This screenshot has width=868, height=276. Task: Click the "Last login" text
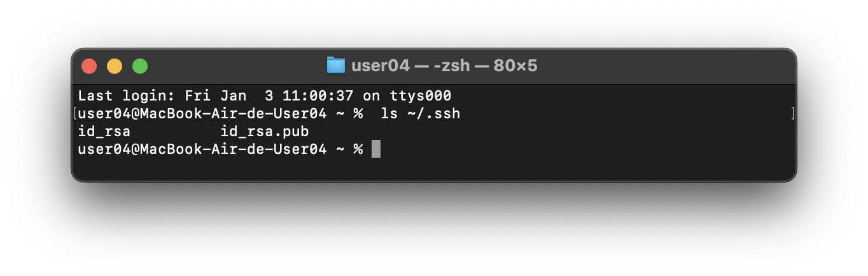pyautogui.click(x=127, y=96)
